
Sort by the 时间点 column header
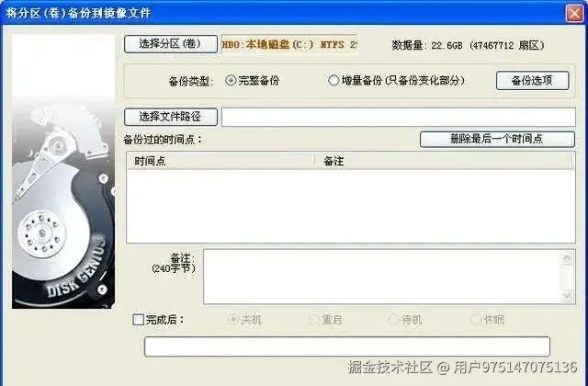click(220, 162)
